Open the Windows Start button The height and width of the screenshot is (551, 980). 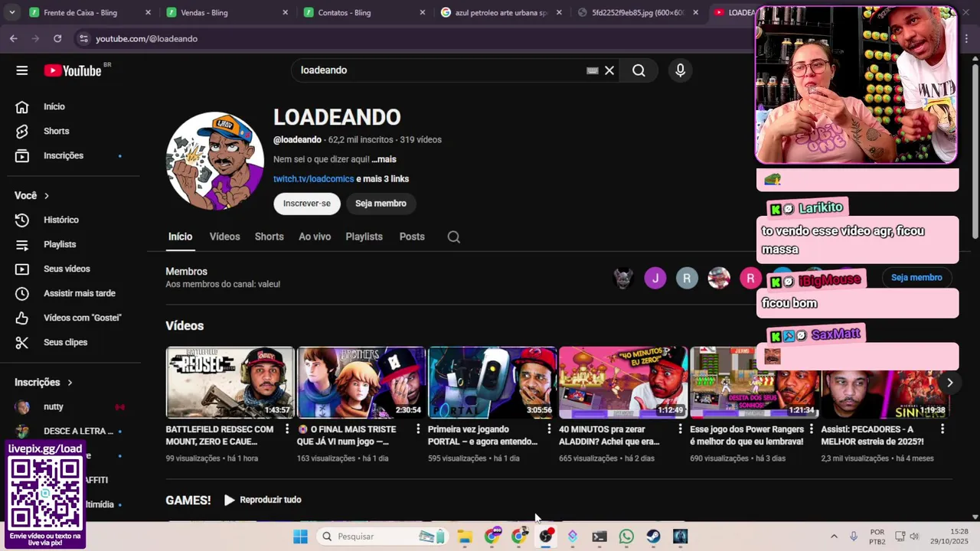pos(300,536)
